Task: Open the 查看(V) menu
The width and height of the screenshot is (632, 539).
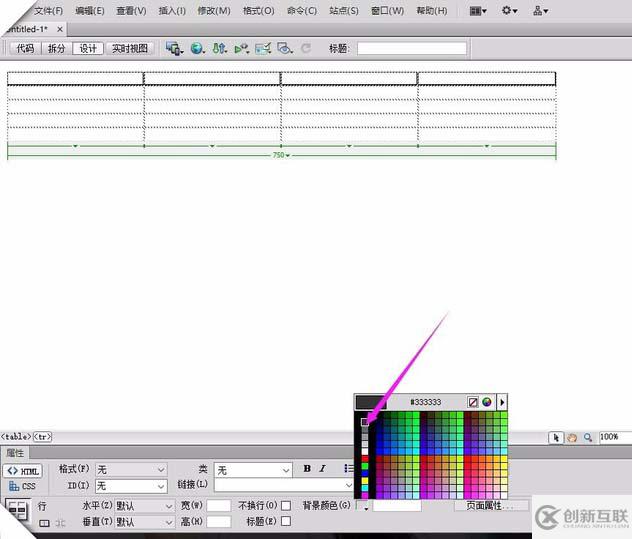Action: click(x=131, y=11)
